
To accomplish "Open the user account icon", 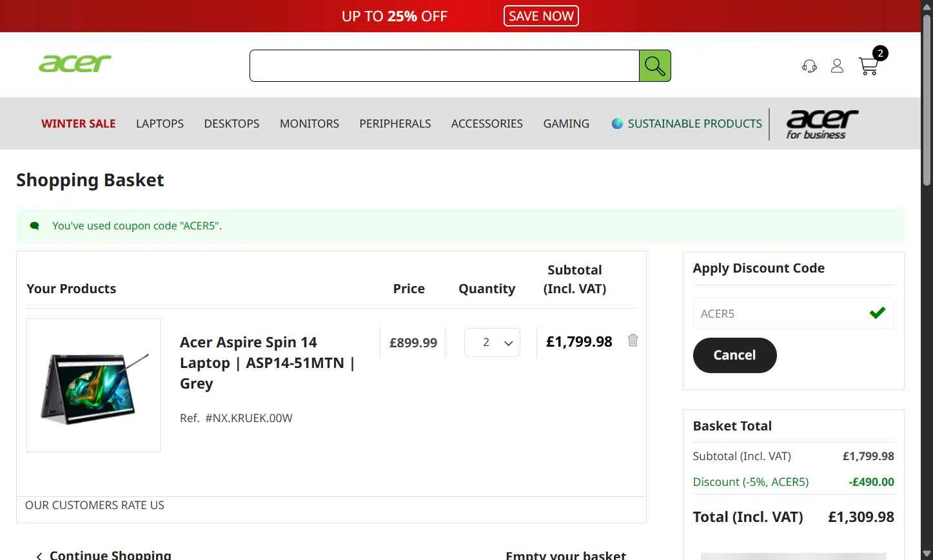I will [x=837, y=66].
